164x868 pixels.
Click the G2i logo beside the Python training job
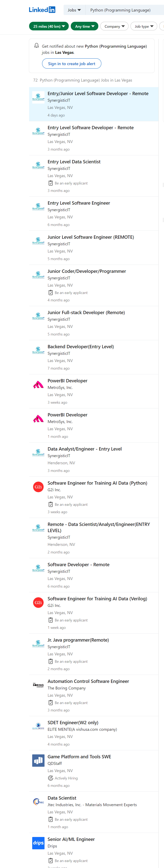coord(38,487)
